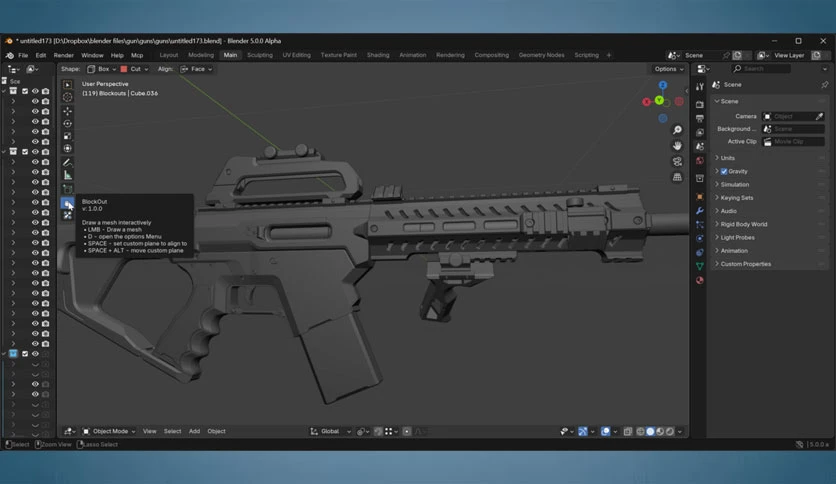Disable render camera of first collection
Viewport: 836px width, 484px height.
[45, 91]
